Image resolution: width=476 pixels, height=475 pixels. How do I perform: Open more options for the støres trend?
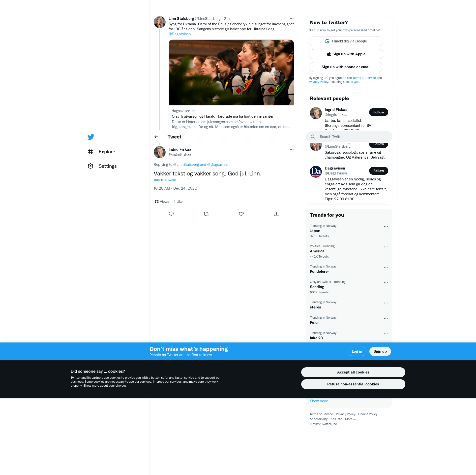pos(386,303)
